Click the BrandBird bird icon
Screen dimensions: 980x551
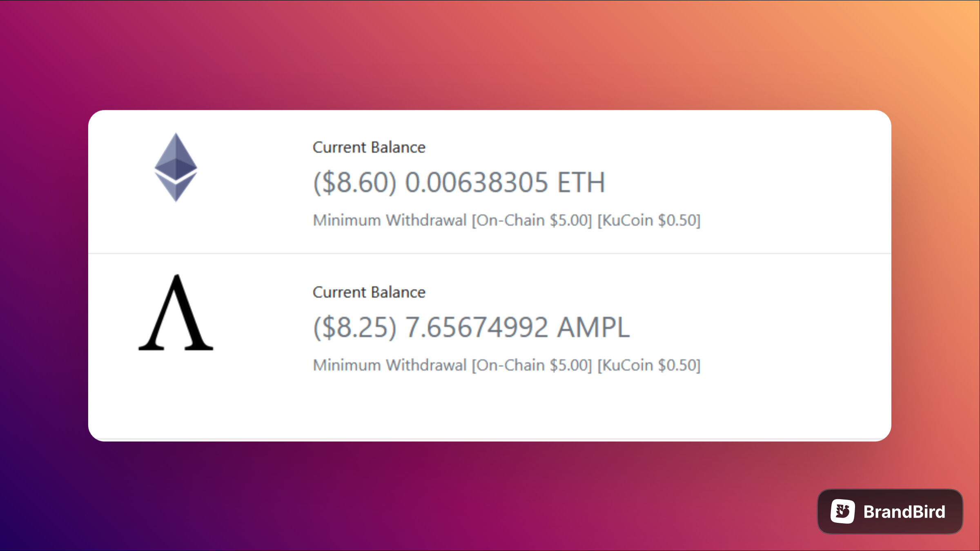click(x=842, y=511)
